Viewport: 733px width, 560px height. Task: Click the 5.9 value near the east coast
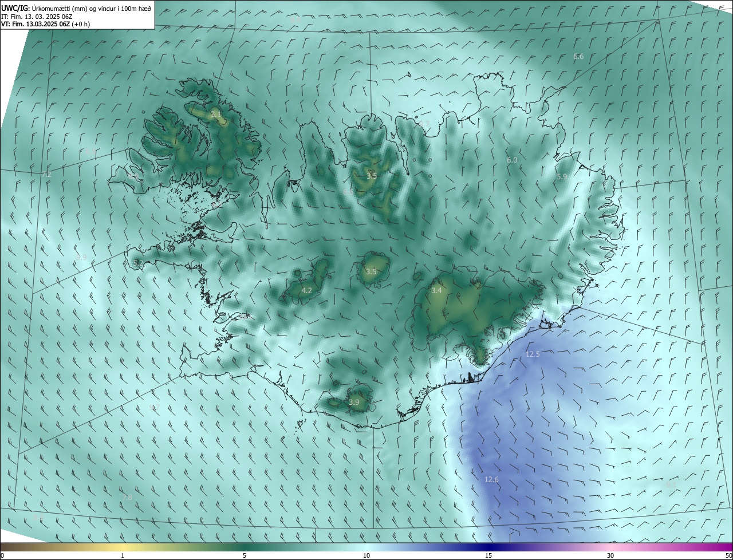coord(562,177)
